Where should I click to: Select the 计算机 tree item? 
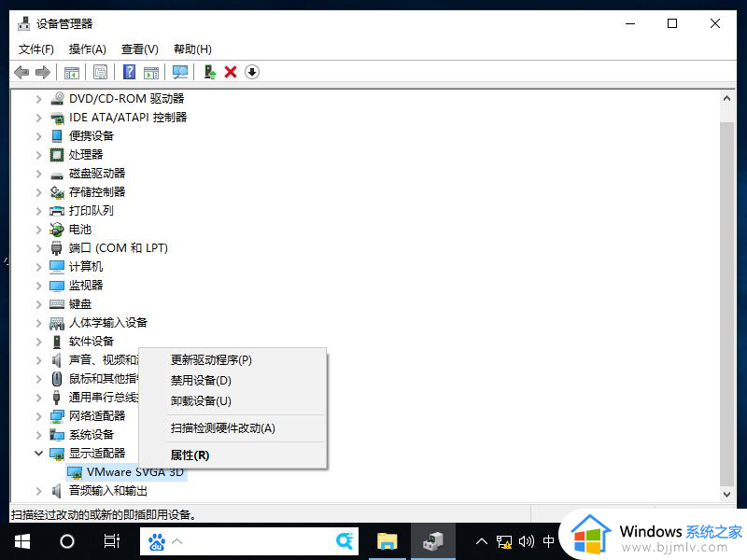point(86,267)
